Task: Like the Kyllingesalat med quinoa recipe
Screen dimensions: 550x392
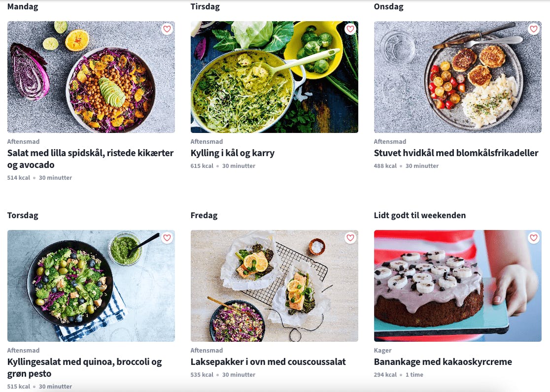Action: 167,238
